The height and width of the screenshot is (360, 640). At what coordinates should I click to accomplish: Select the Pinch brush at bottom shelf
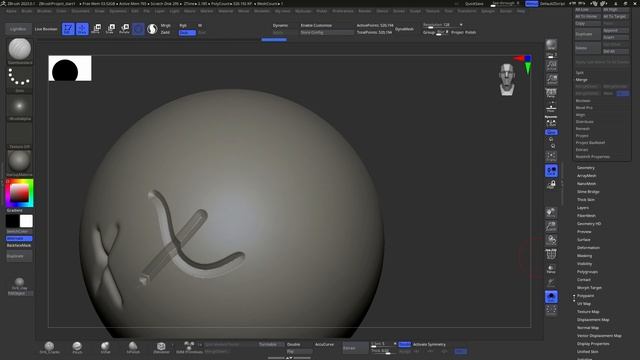coord(77,348)
